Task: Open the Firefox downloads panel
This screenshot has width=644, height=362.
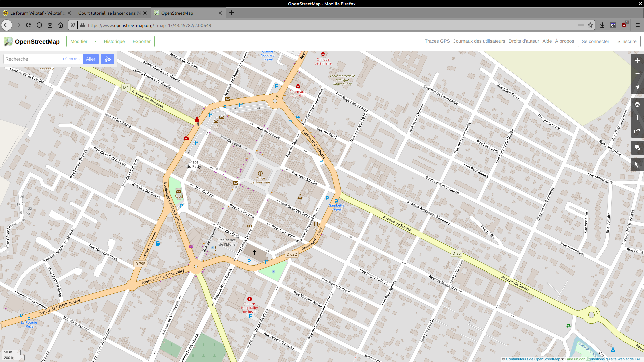Action: [602, 25]
